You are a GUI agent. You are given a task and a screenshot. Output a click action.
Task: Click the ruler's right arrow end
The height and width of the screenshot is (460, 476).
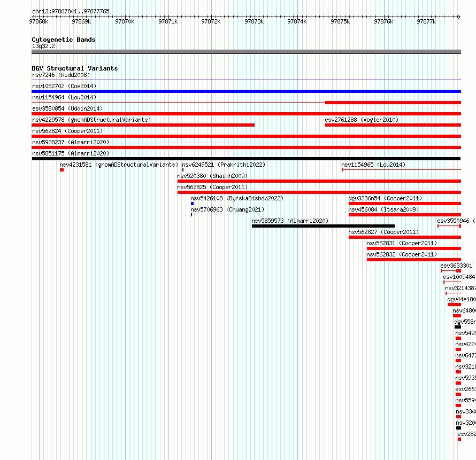(x=459, y=17)
